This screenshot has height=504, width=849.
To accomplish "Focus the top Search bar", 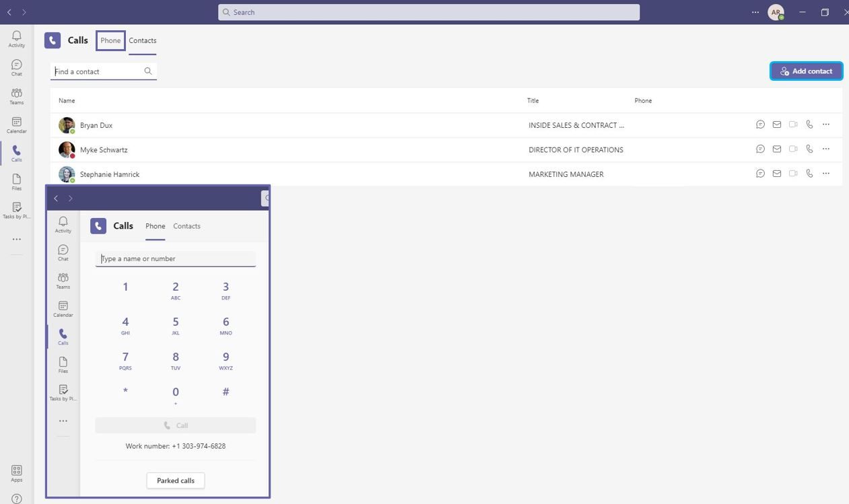I will click(x=429, y=12).
